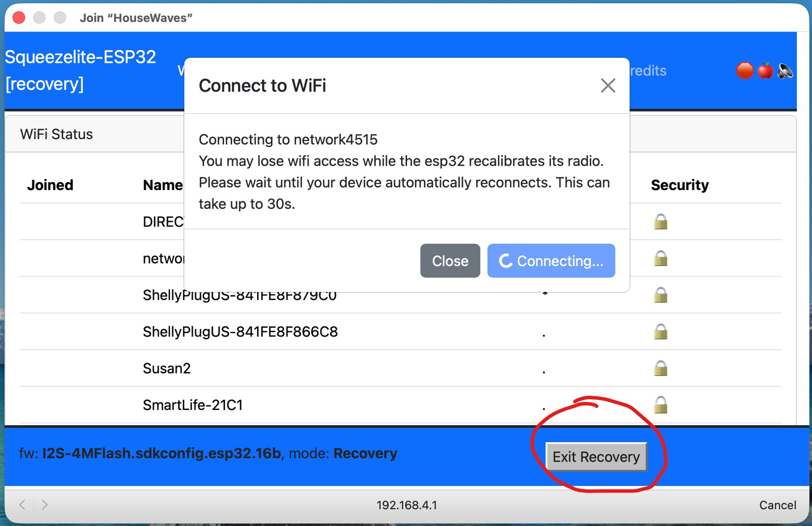Click the 192.168.4.1 address text
The height and width of the screenshot is (526, 812).
tap(407, 505)
